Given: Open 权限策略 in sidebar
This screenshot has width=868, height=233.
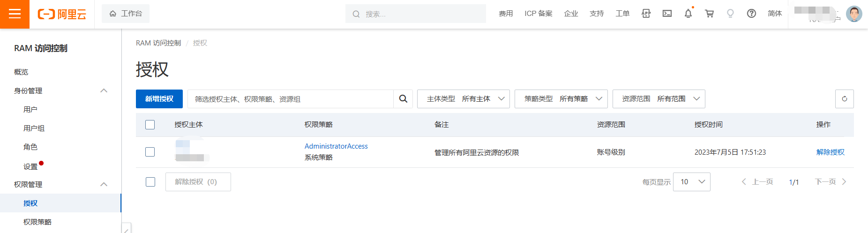Looking at the screenshot, I should coord(37,222).
